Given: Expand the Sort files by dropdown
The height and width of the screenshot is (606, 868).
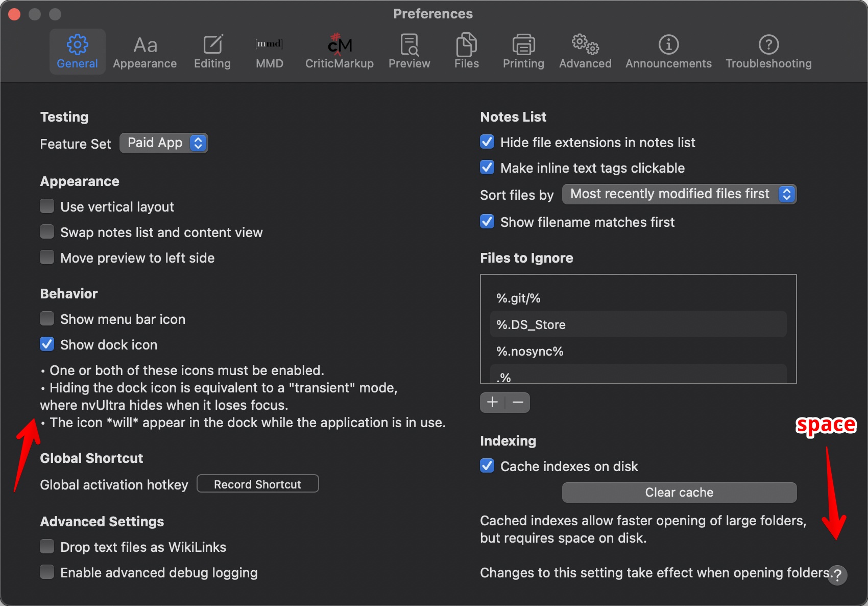Looking at the screenshot, I should [x=679, y=194].
